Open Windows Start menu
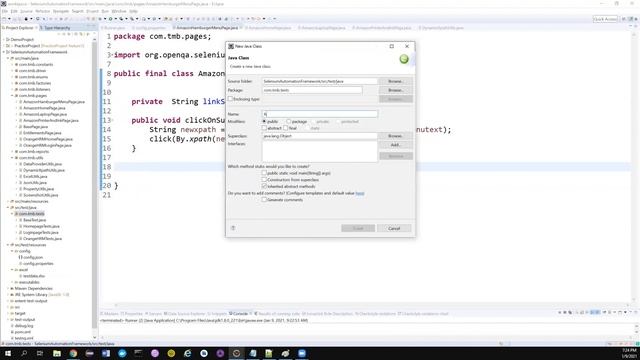This screenshot has height=360, width=640. point(8,353)
